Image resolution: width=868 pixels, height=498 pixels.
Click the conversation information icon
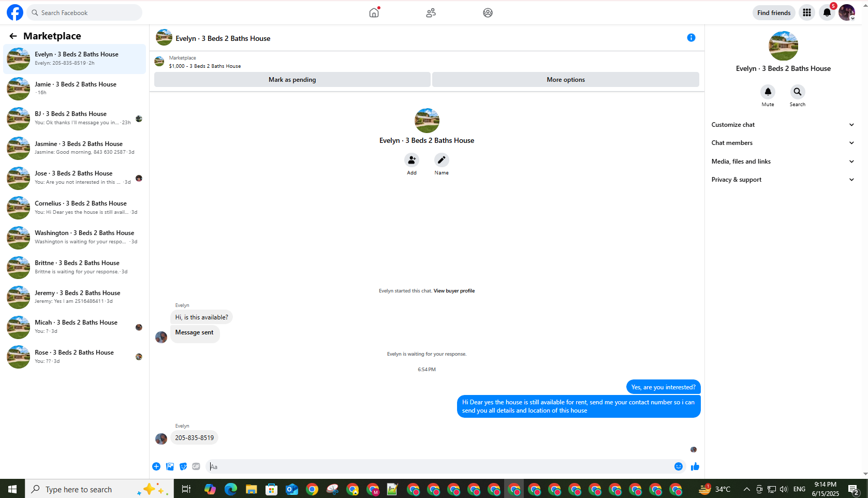pos(691,38)
